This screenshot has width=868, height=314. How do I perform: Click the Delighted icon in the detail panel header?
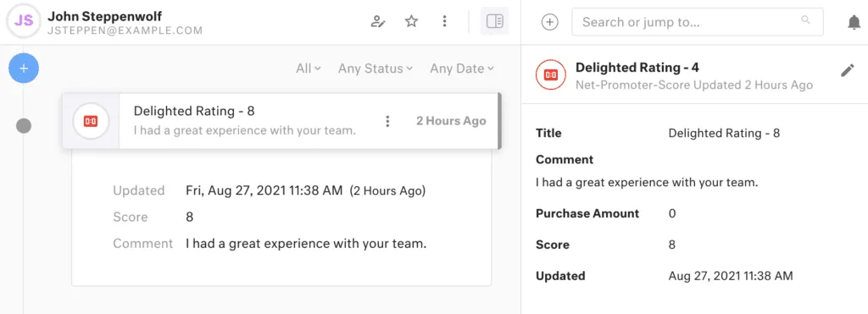point(551,74)
